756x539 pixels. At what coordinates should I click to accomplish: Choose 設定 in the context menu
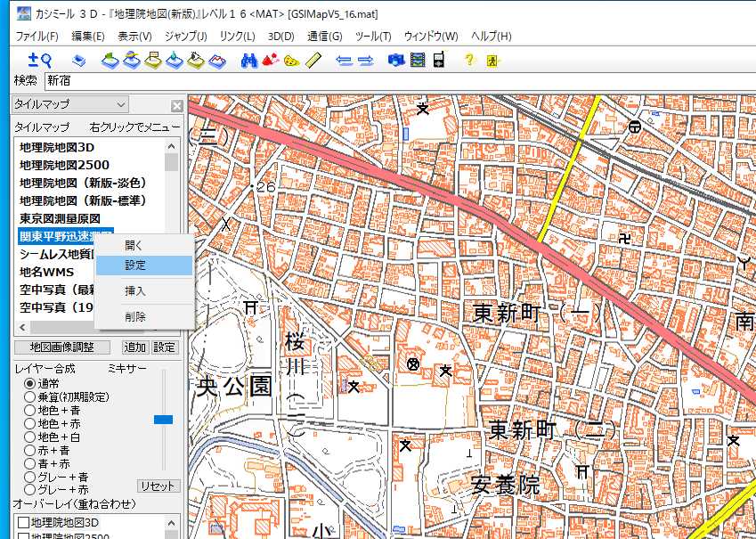[x=144, y=265]
